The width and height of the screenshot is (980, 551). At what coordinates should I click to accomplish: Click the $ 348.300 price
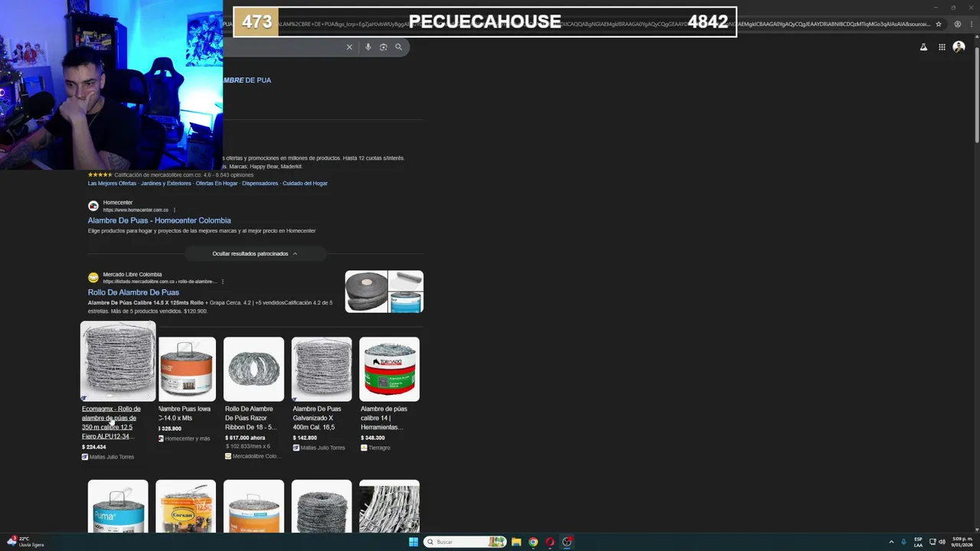[373, 438]
